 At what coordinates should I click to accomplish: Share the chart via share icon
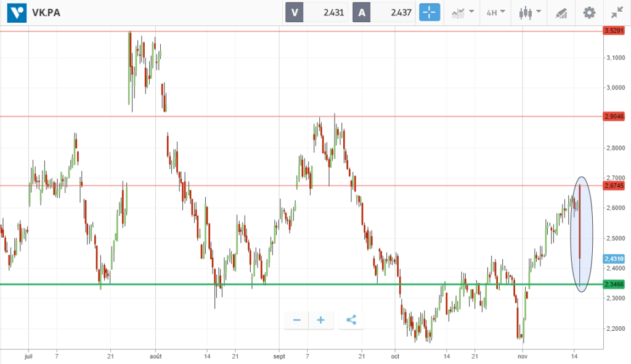click(351, 320)
